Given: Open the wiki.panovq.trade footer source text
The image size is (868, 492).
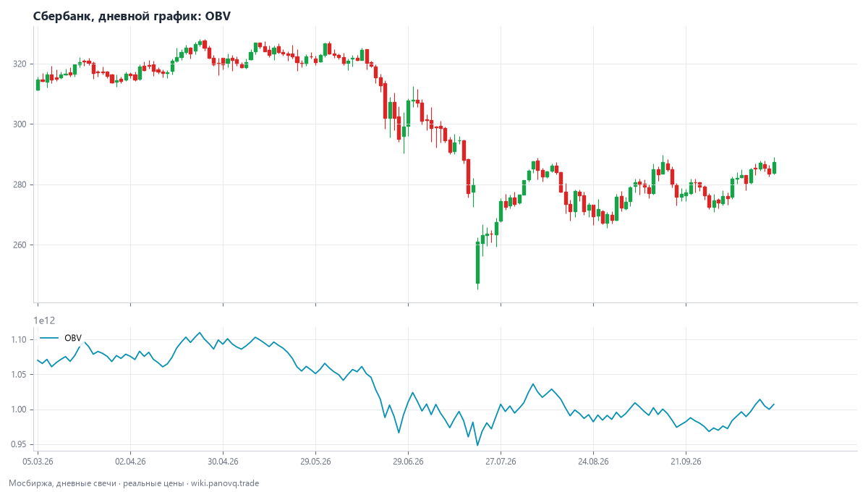Looking at the screenshot, I should pos(225,483).
